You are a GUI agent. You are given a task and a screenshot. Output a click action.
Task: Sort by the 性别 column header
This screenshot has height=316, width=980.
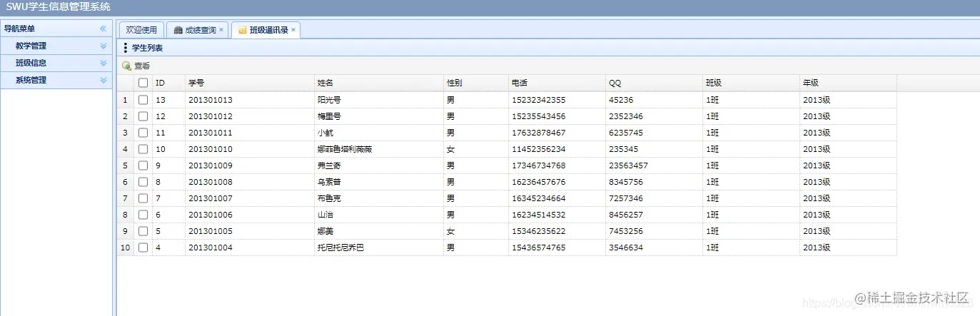[476, 83]
